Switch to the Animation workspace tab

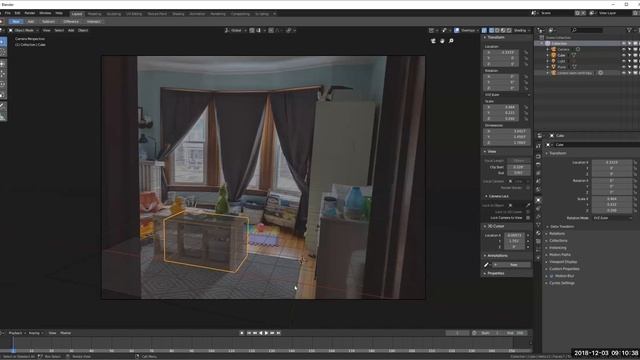point(197,14)
